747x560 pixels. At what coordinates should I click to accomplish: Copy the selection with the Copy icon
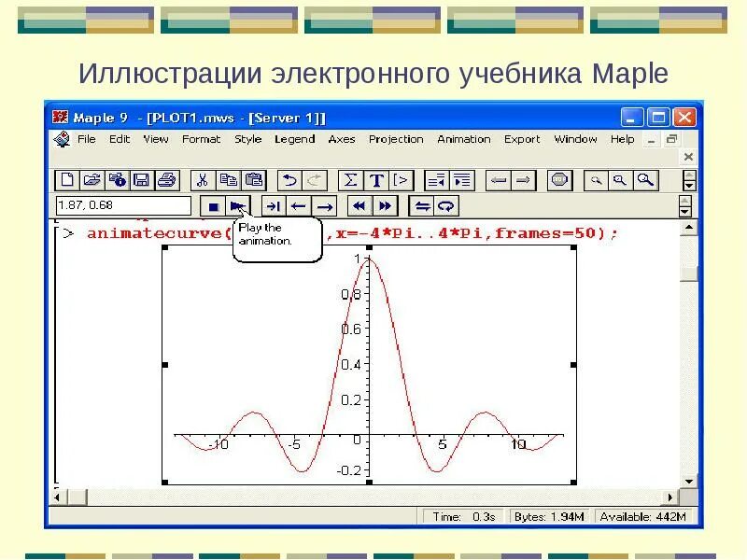point(227,180)
